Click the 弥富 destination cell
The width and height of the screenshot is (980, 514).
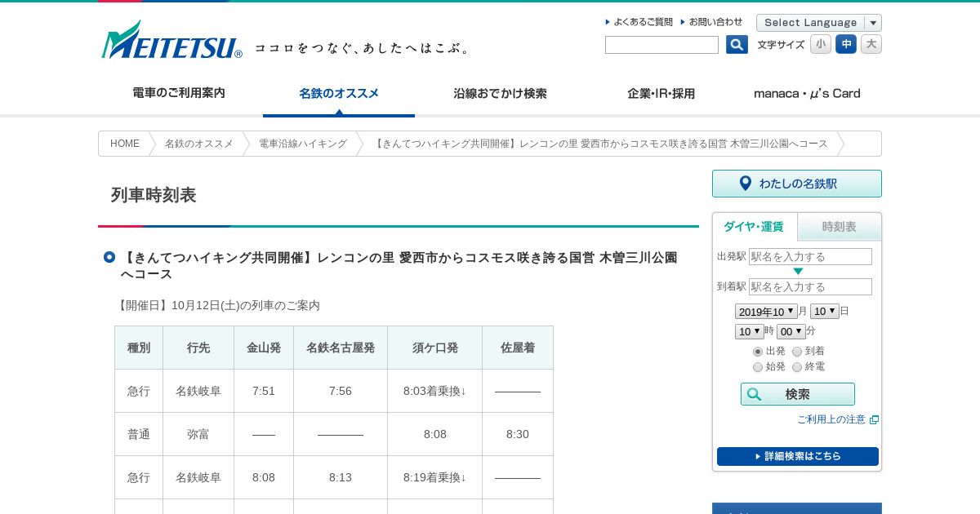pyautogui.click(x=198, y=434)
